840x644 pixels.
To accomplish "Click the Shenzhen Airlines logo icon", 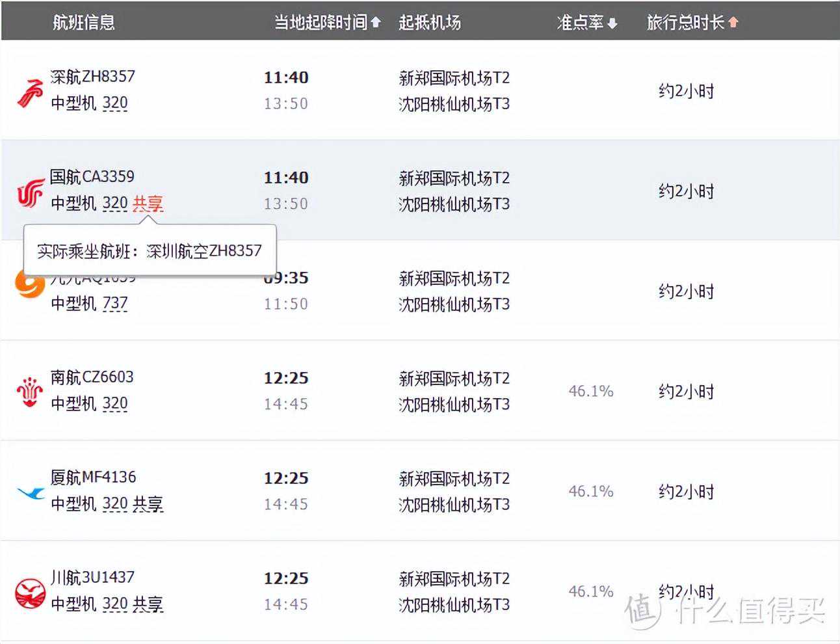I will (x=29, y=92).
